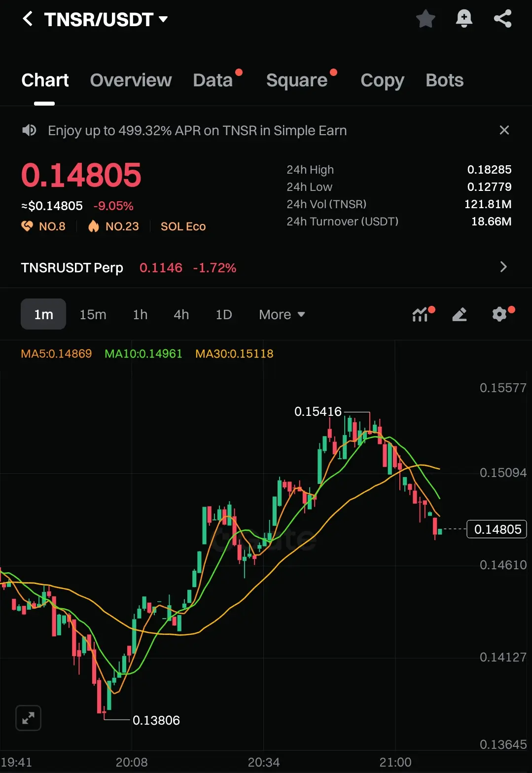532x773 pixels.
Task: Tap the 21:00 time axis label
Action: tap(395, 762)
